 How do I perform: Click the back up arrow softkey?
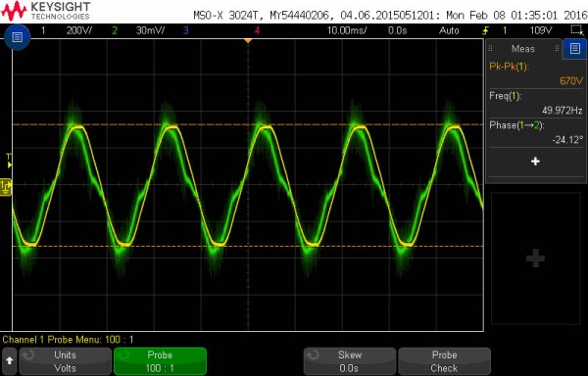click(x=10, y=361)
